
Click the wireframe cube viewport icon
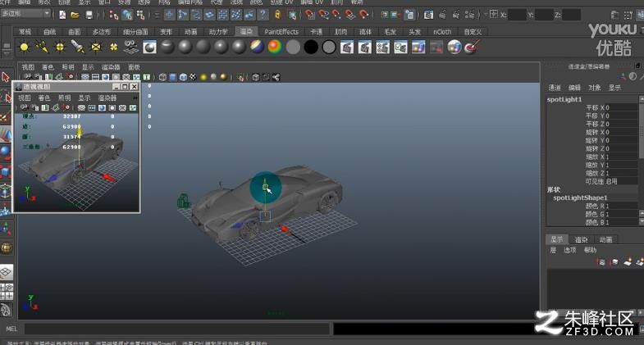tap(162, 77)
